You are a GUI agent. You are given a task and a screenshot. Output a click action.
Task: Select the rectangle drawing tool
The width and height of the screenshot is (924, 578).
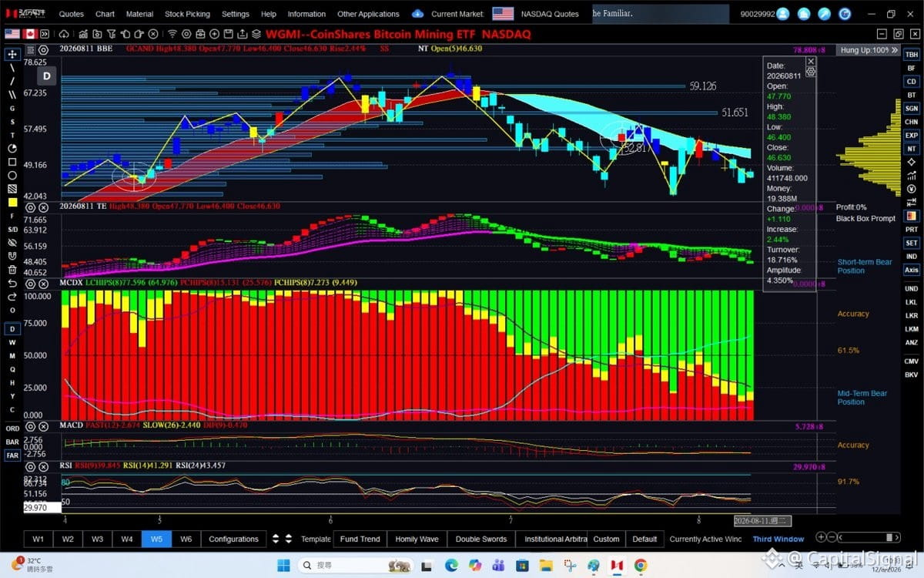[x=12, y=162]
